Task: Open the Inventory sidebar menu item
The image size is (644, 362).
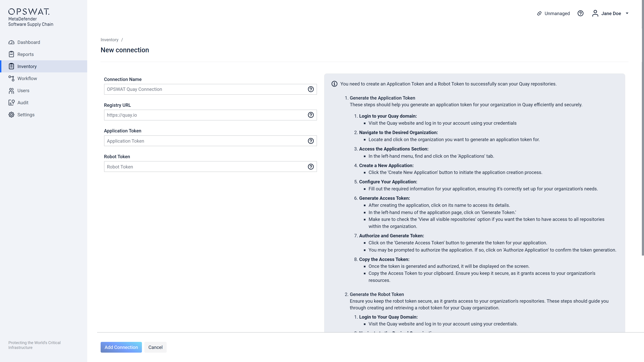Action: point(27,67)
